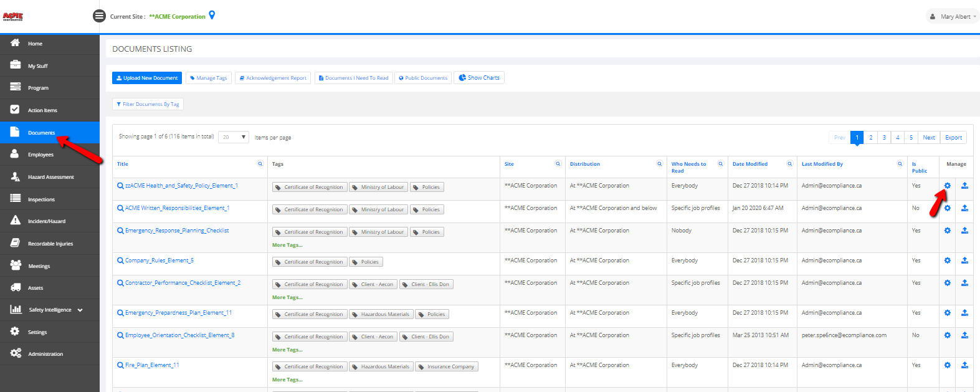Click upload icon for Emergency_Response_Planning_Checklist row
This screenshot has width=980, height=392.
[964, 231]
